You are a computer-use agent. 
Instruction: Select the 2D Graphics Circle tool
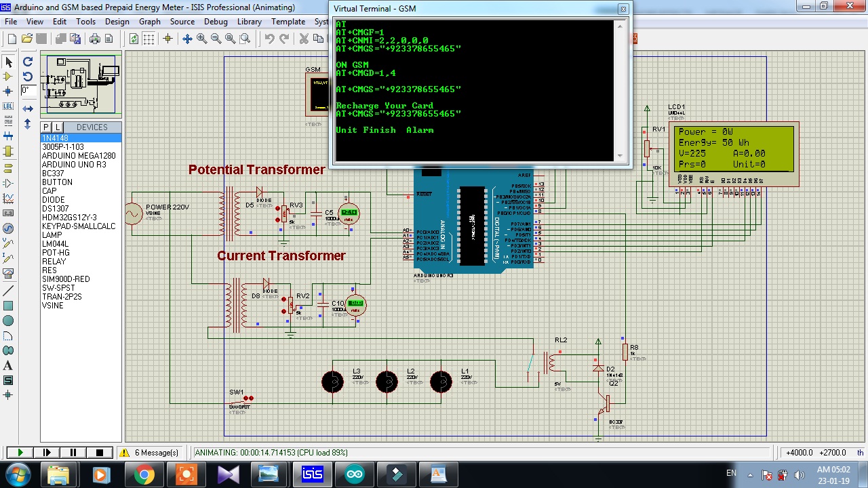click(x=8, y=321)
